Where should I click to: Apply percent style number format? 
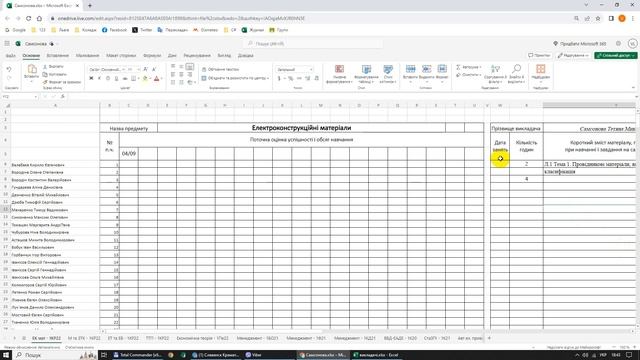[290, 78]
